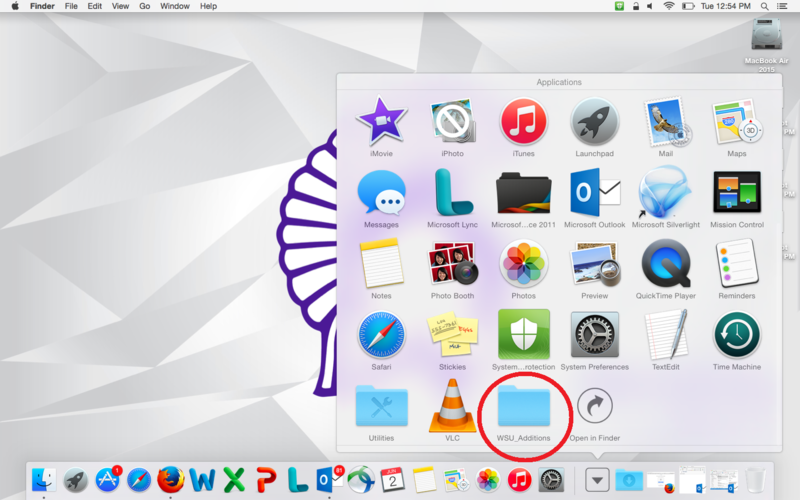Open System Preferences in the Applications stack
Viewport: 800px width, 500px height.
[594, 335]
